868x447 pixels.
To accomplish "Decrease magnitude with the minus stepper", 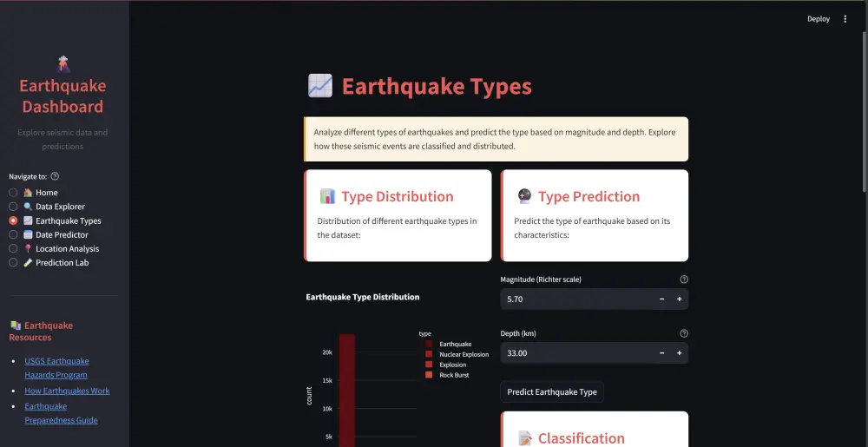I will [x=661, y=299].
